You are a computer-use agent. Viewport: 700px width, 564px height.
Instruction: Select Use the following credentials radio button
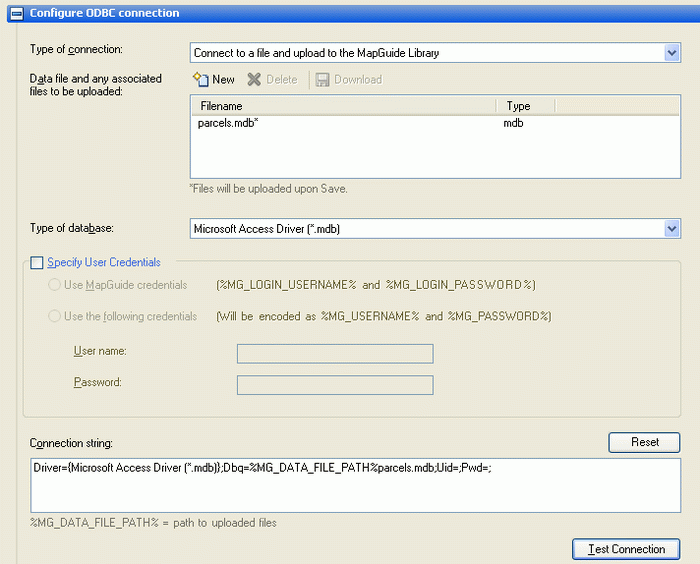click(54, 316)
